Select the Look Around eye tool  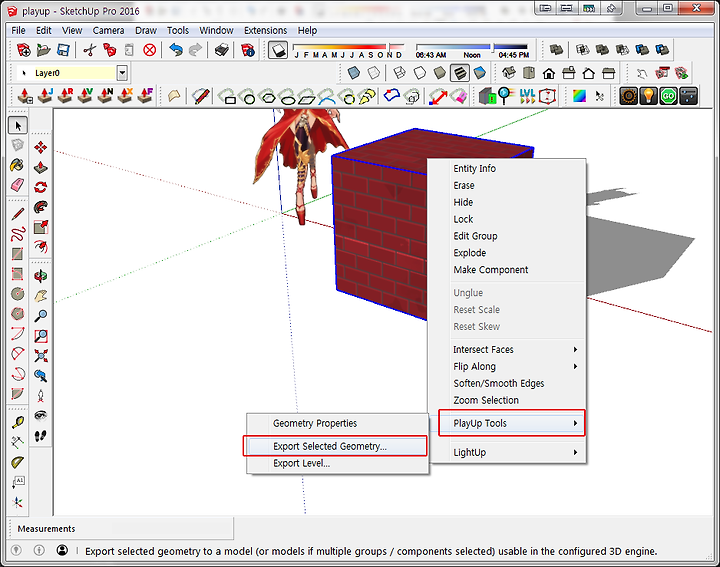[40, 415]
